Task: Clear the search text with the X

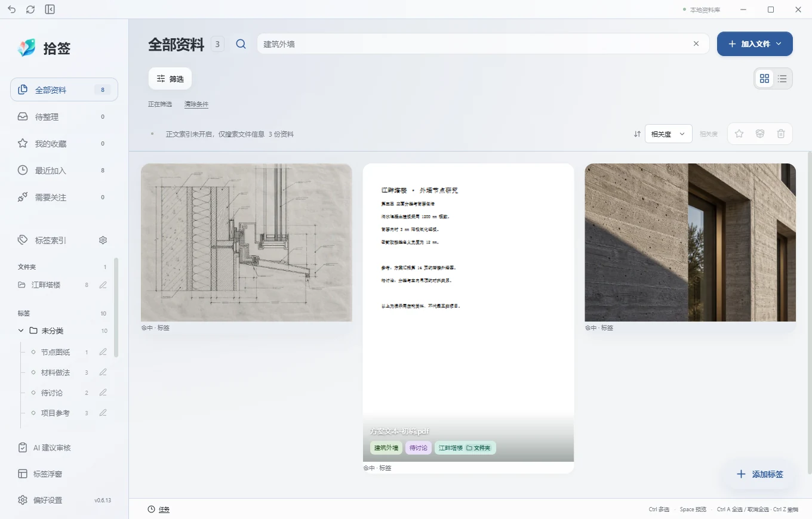Action: tap(696, 44)
